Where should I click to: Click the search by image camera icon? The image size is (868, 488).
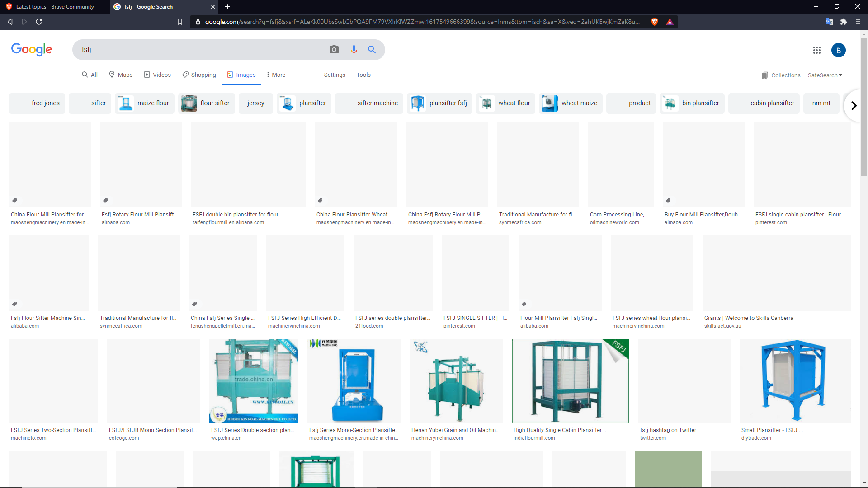pyautogui.click(x=334, y=50)
